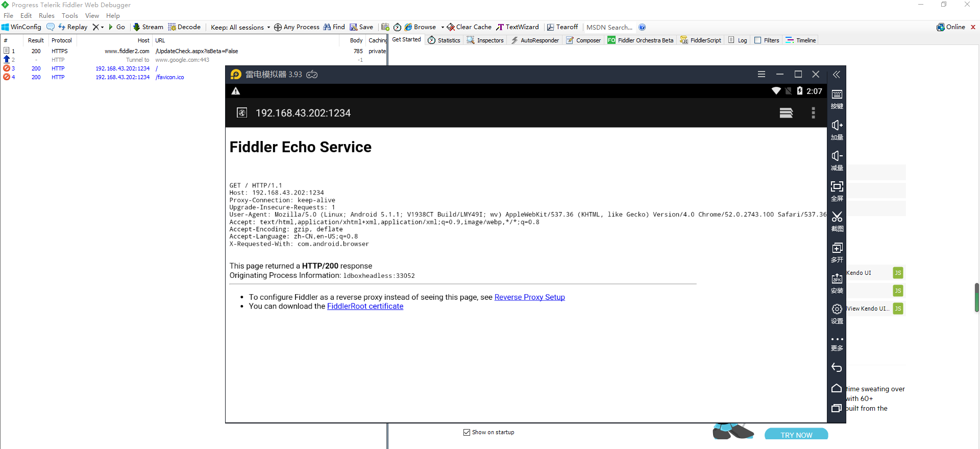This screenshot has height=449, width=980.
Task: Decrease emulator volume (减量)
Action: pyautogui.click(x=837, y=160)
